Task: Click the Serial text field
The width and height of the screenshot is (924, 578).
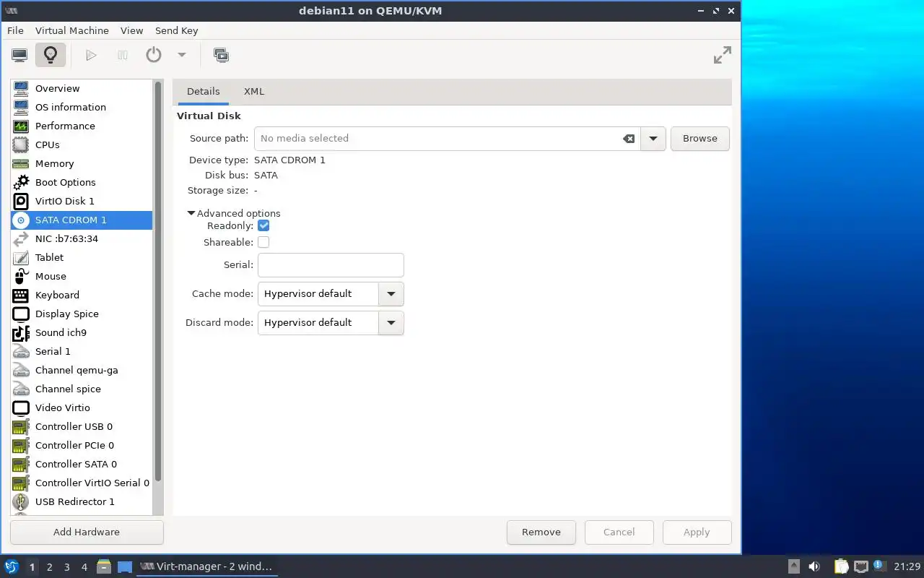Action: coord(331,265)
